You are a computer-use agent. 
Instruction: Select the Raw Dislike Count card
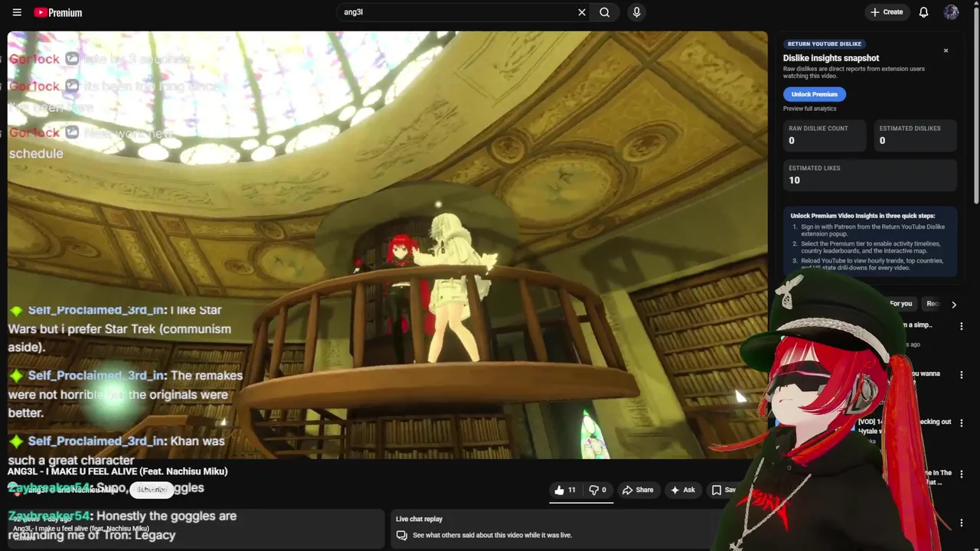824,135
